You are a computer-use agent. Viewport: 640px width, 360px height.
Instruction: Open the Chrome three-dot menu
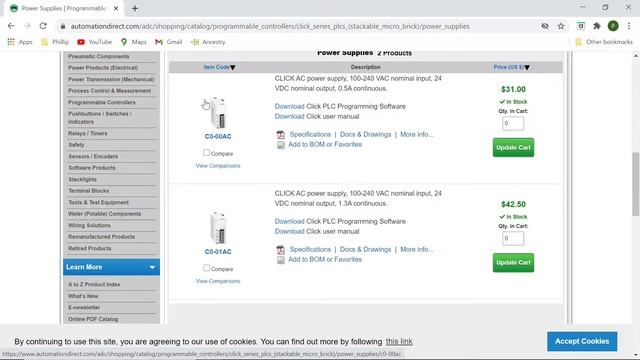tap(629, 26)
